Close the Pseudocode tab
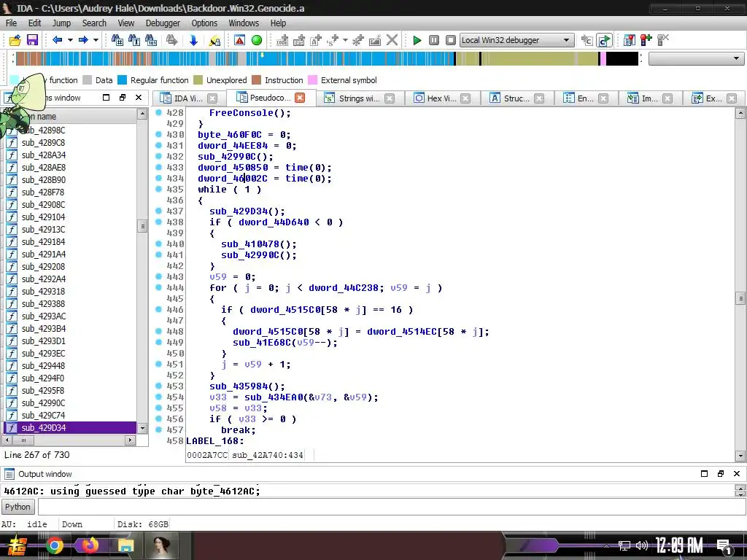Screen dimensions: 747x560 tap(300, 98)
